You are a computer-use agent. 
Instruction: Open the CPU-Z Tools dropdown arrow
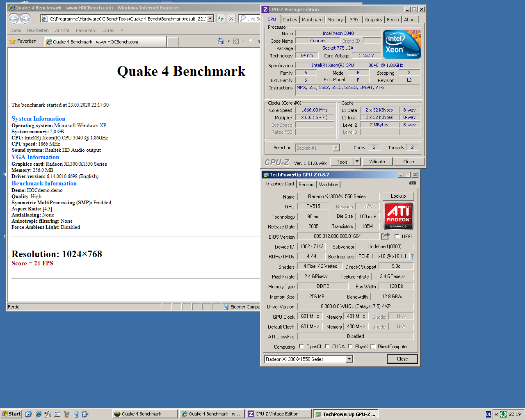coord(357,162)
